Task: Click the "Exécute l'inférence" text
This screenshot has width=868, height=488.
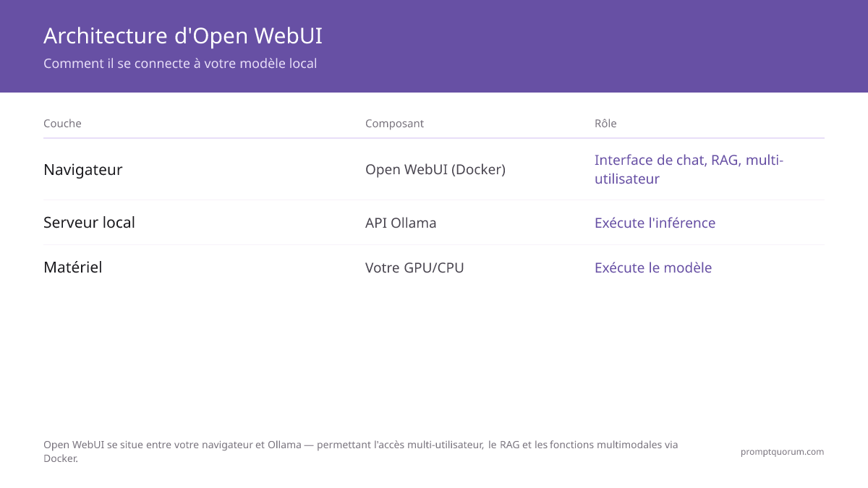Action: click(655, 223)
